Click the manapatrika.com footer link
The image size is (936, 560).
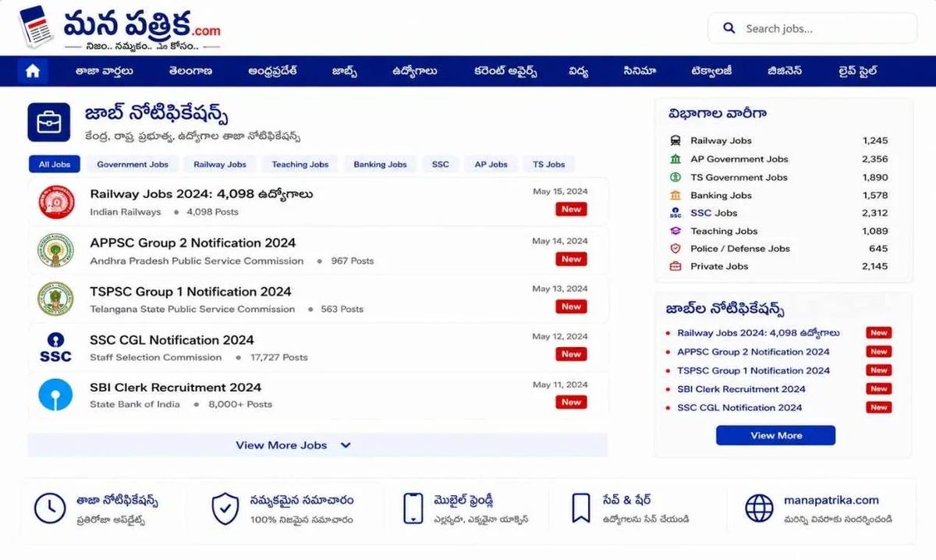coord(831,500)
